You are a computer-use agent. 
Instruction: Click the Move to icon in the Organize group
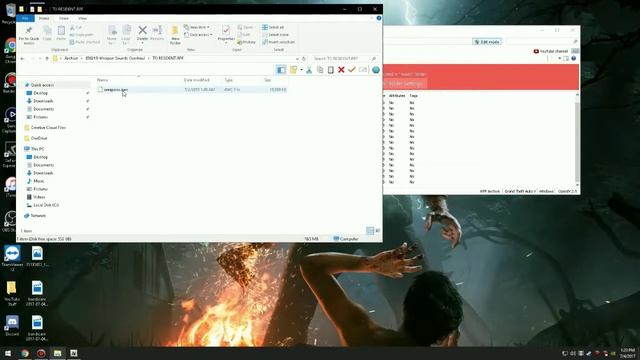[x=111, y=35]
